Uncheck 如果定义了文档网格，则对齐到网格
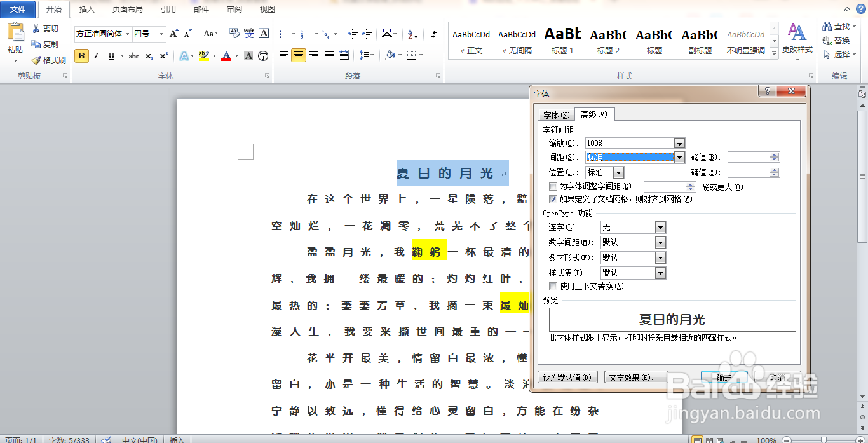The width and height of the screenshot is (868, 443). click(553, 199)
